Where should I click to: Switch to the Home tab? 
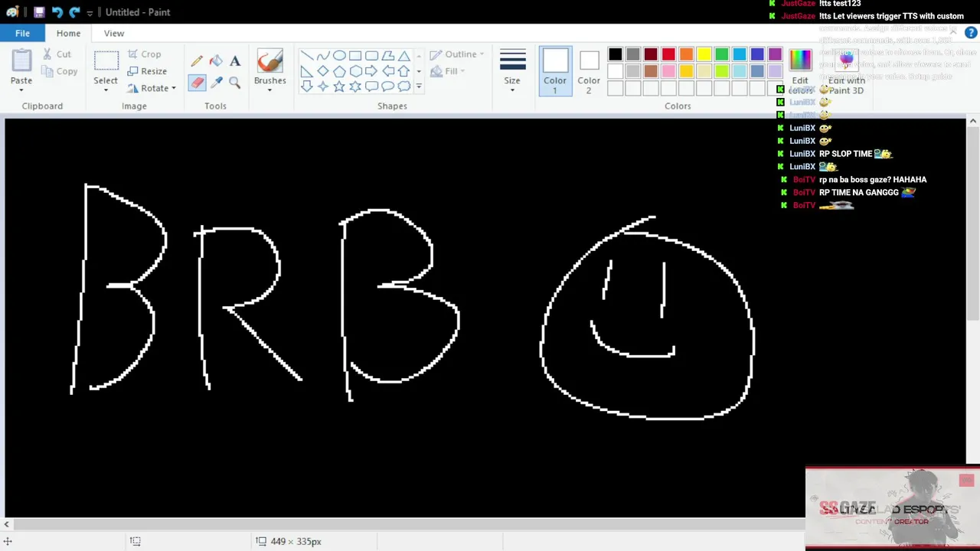(x=68, y=33)
